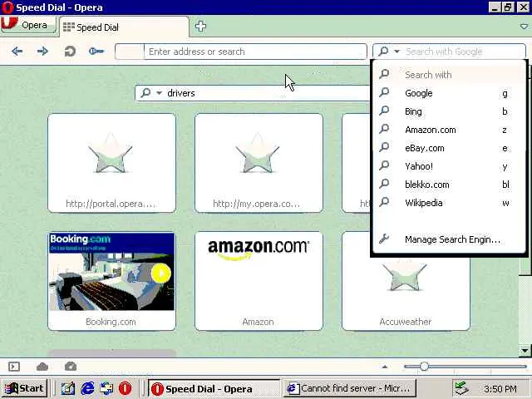Select the Speed Dial tab
The width and height of the screenshot is (532, 399).
[x=124, y=27]
